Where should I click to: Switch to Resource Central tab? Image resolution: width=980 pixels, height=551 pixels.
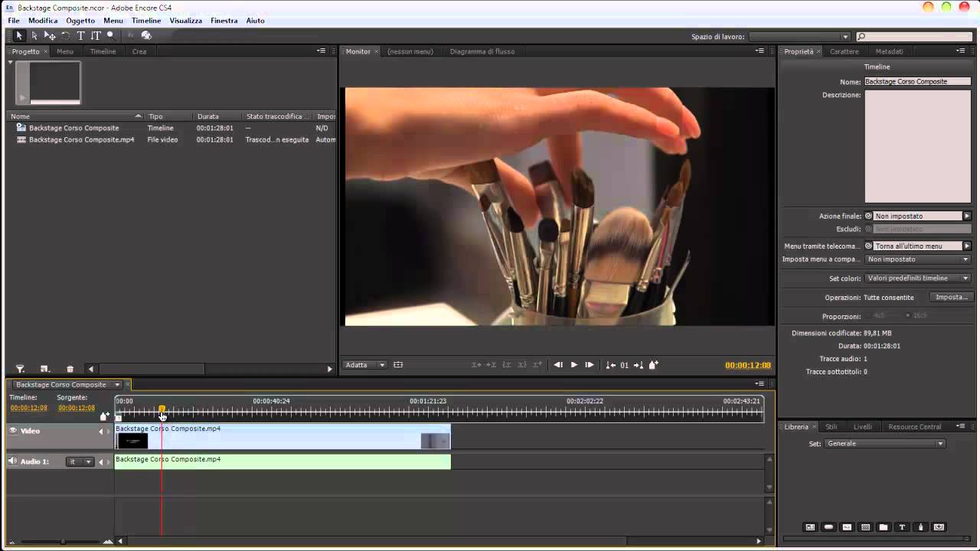915,426
